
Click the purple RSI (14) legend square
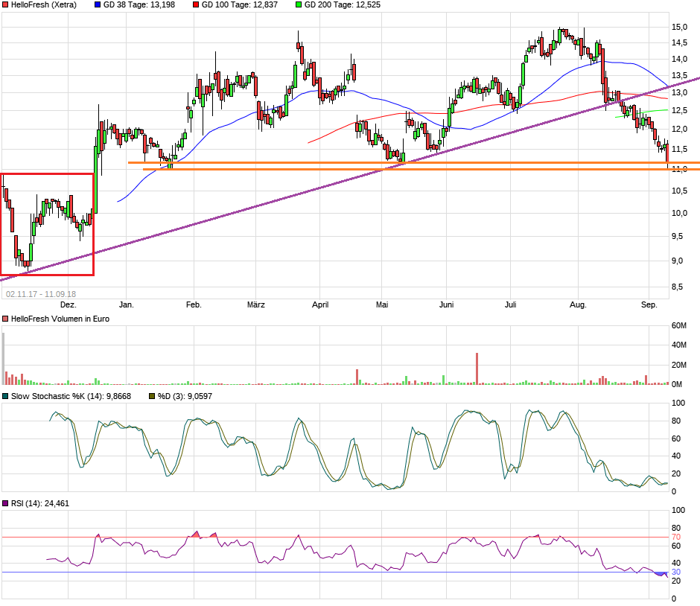pos(5,504)
